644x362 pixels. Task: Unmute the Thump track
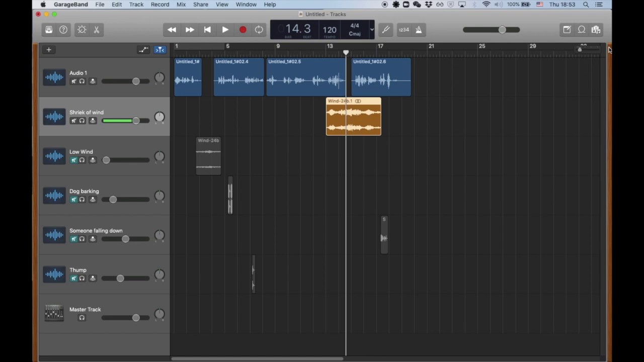(x=73, y=279)
